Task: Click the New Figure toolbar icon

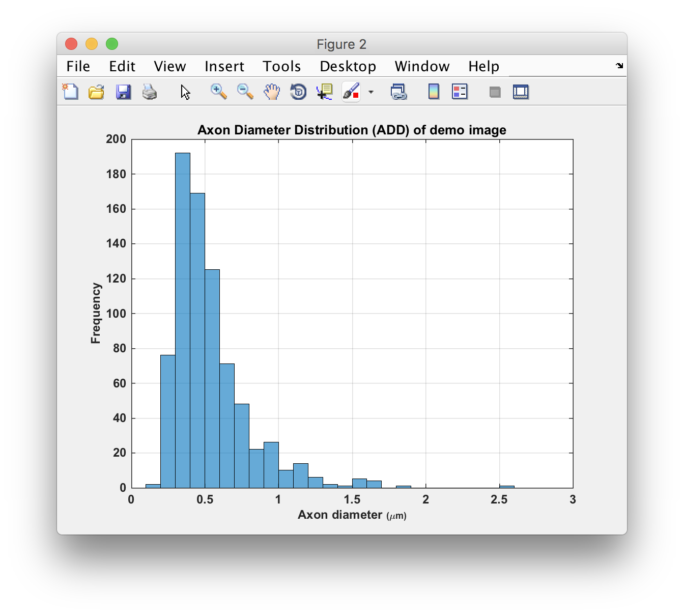Action: (70, 92)
